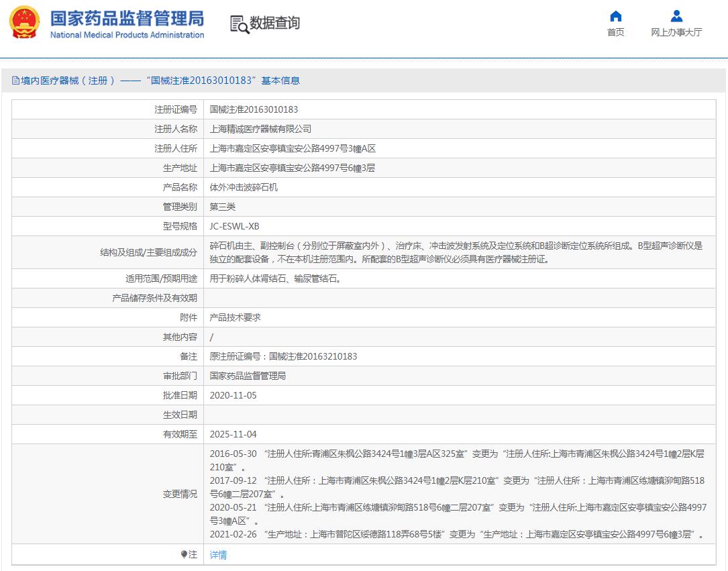This screenshot has height=571, width=728.
Task: Click the 注册人住所 field label
Action: 176,148
